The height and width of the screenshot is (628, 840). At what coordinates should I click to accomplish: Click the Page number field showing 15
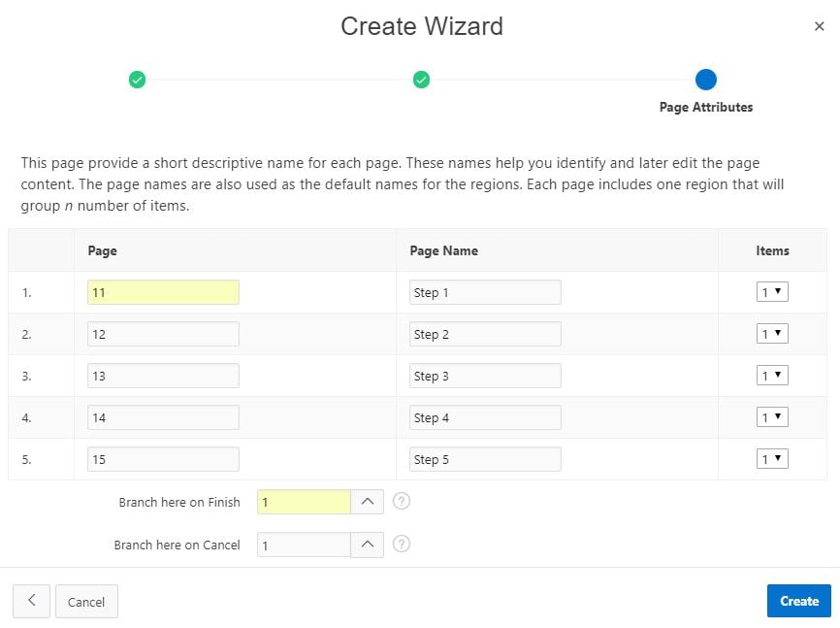(x=162, y=458)
